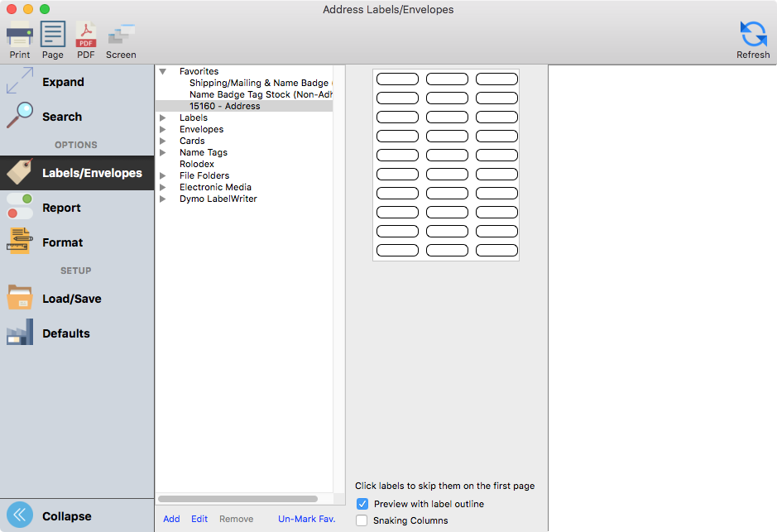Open the Search magnifier option

click(x=20, y=117)
